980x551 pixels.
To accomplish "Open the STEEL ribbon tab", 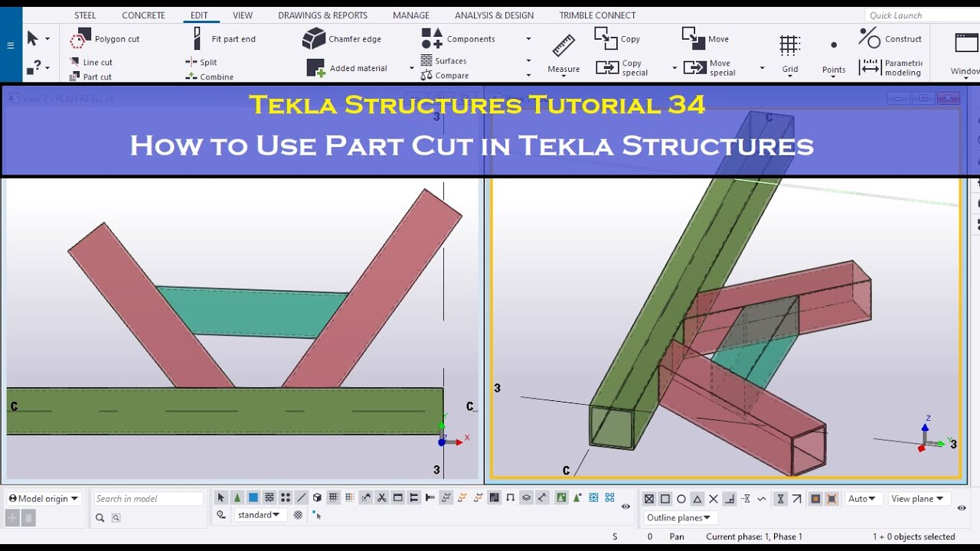I will coord(85,15).
